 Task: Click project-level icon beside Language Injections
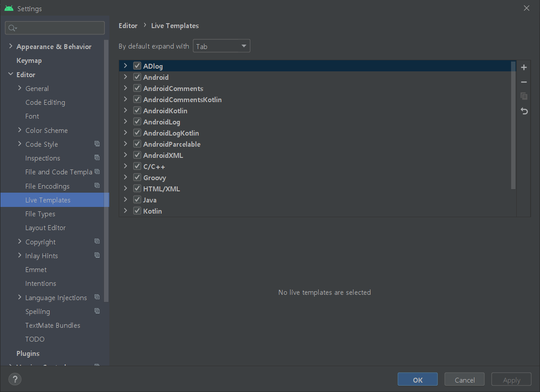97,297
